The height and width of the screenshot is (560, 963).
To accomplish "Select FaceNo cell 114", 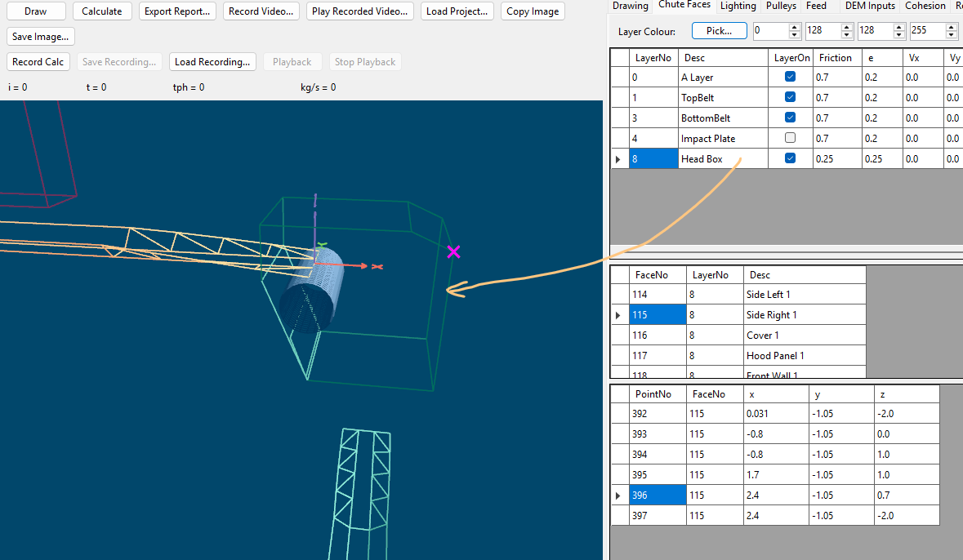I will pyautogui.click(x=658, y=295).
